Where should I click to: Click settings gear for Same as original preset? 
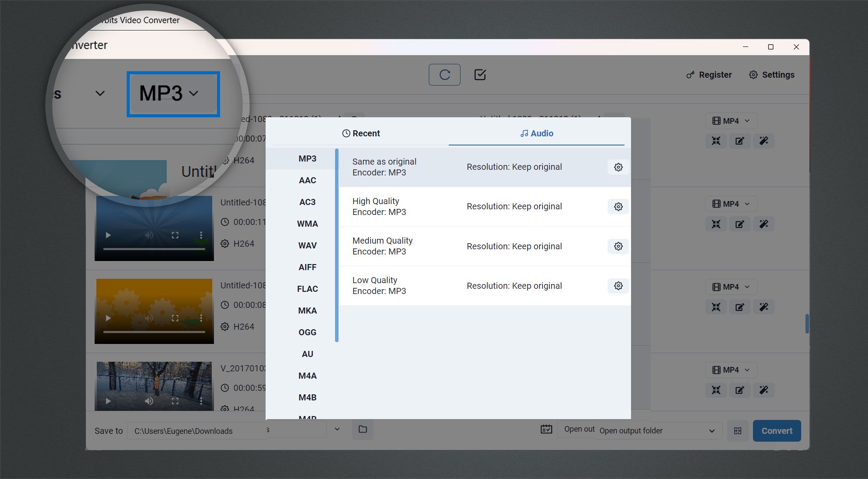click(x=618, y=167)
